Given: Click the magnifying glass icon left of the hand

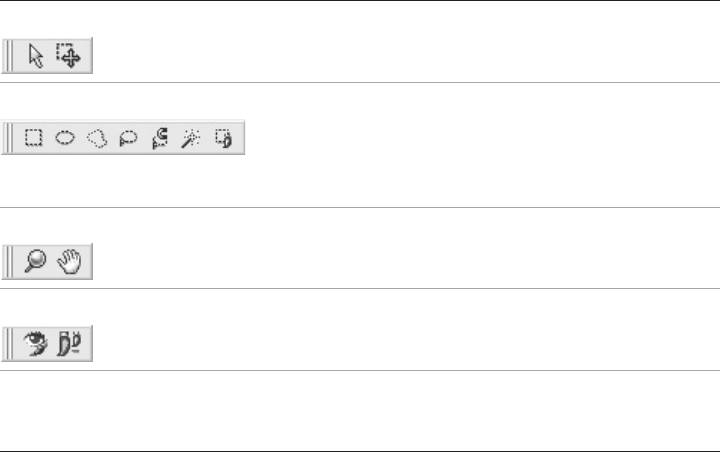Looking at the screenshot, I should point(36,263).
